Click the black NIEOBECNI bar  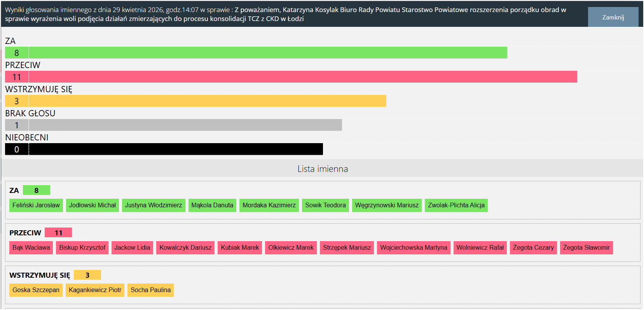coord(164,149)
